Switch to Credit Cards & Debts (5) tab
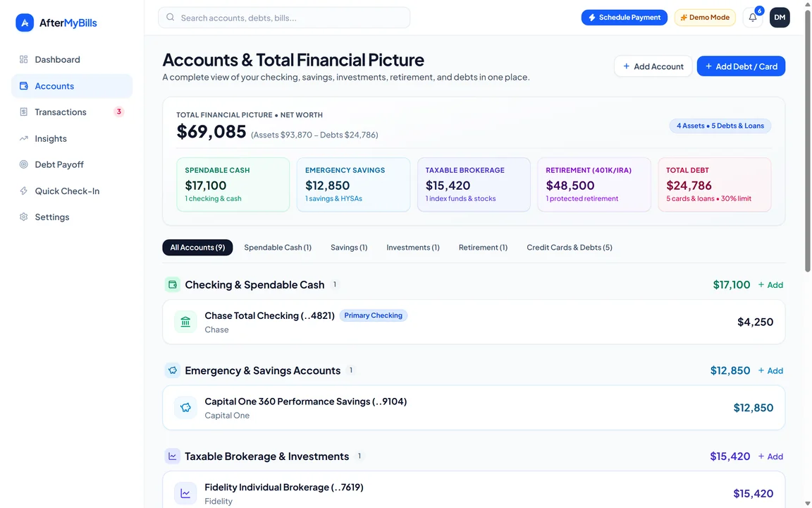The image size is (812, 508). 569,247
